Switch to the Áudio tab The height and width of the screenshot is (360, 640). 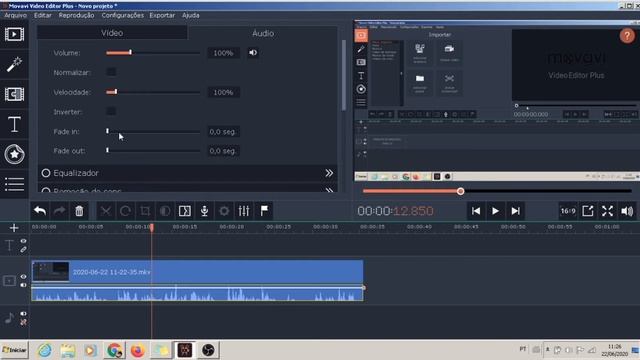pyautogui.click(x=263, y=33)
